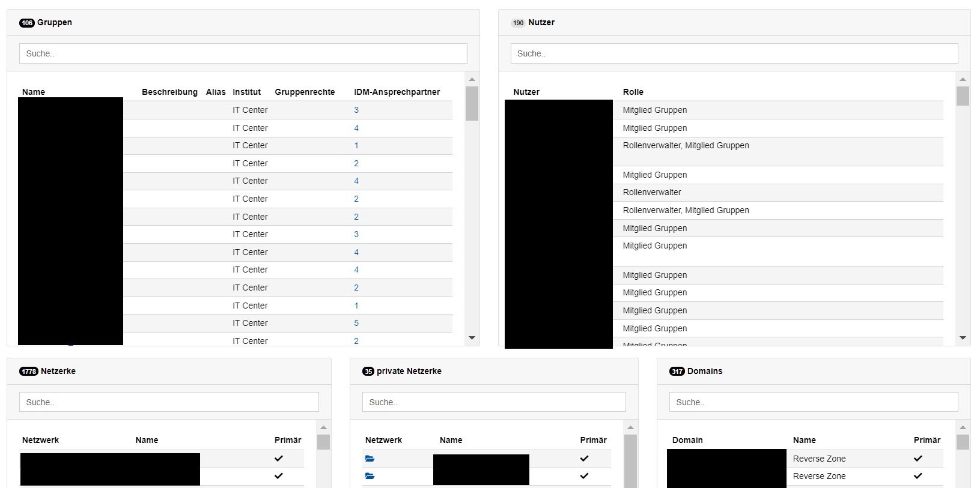
Task: Click the IDM-Ansprechpartner column header
Action: pos(397,92)
